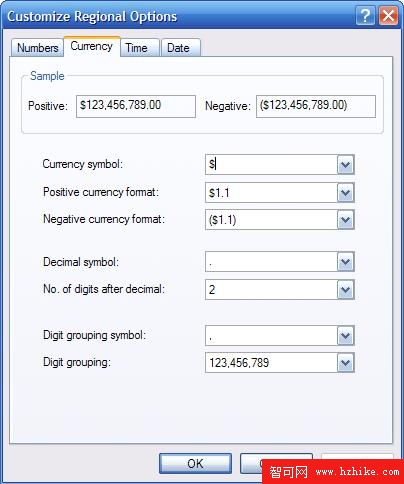Expand the No. of digits after decimal dropdown
The image size is (404, 484).
(345, 289)
